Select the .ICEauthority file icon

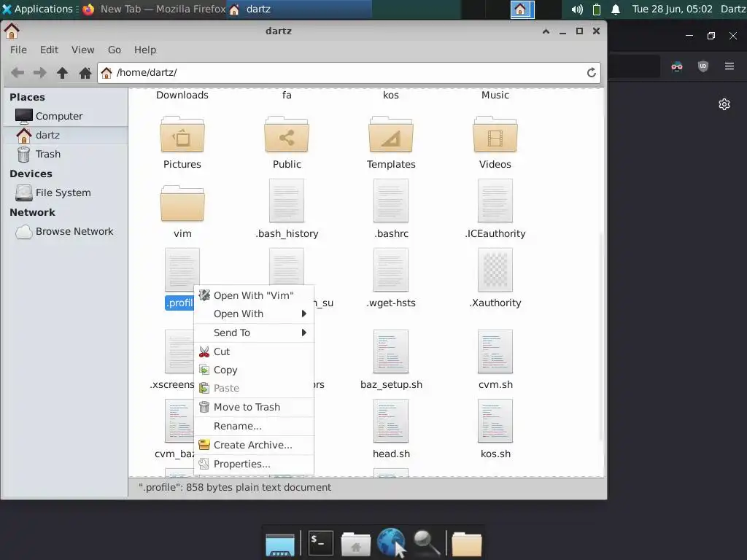[495, 201]
